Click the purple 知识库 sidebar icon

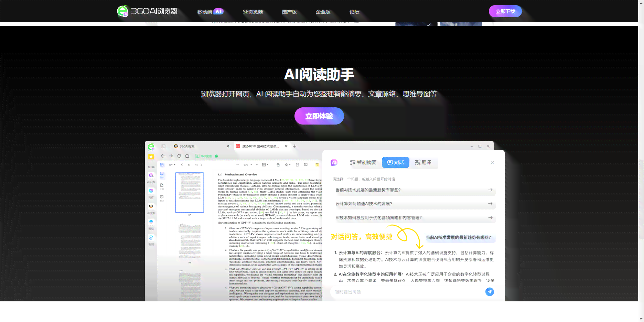coord(151,176)
